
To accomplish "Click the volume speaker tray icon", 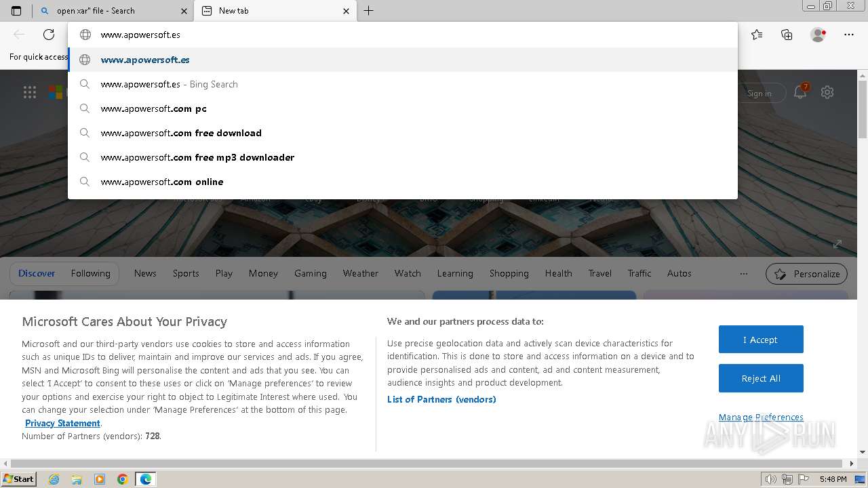I will tap(771, 479).
